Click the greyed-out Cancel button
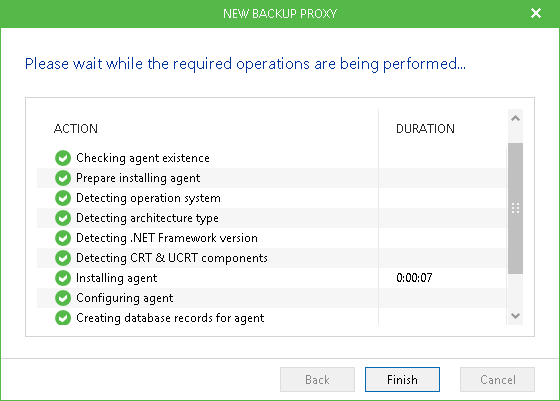The image size is (560, 401). click(x=497, y=379)
